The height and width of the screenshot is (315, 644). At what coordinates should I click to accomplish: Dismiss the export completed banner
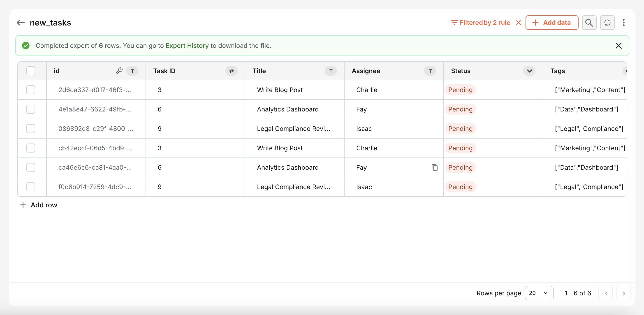click(619, 46)
